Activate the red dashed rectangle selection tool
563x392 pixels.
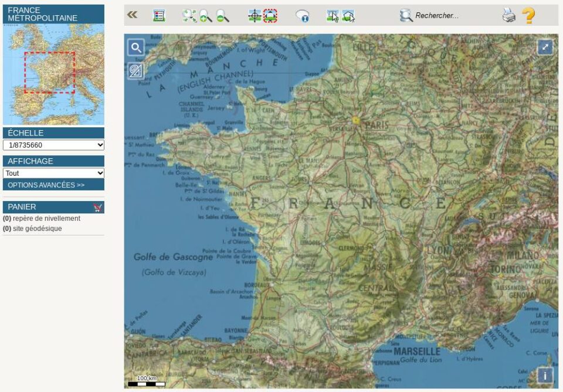pos(270,16)
